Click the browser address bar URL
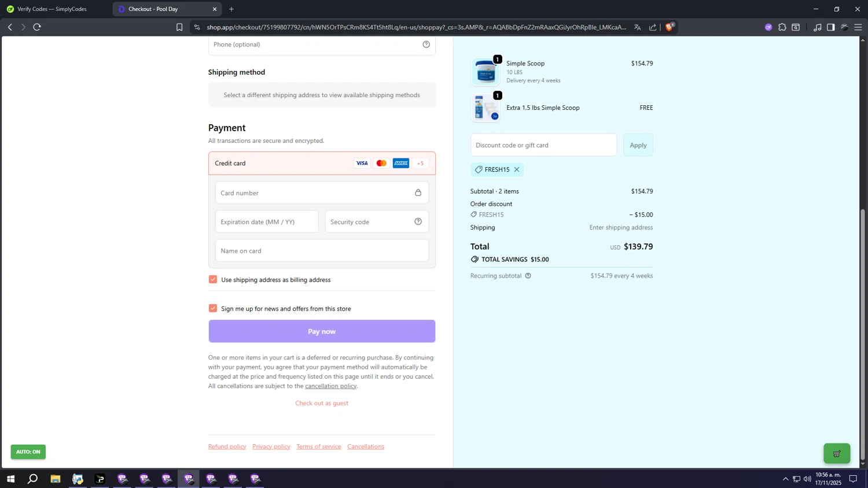The height and width of the screenshot is (488, 868). pyautogui.click(x=417, y=27)
